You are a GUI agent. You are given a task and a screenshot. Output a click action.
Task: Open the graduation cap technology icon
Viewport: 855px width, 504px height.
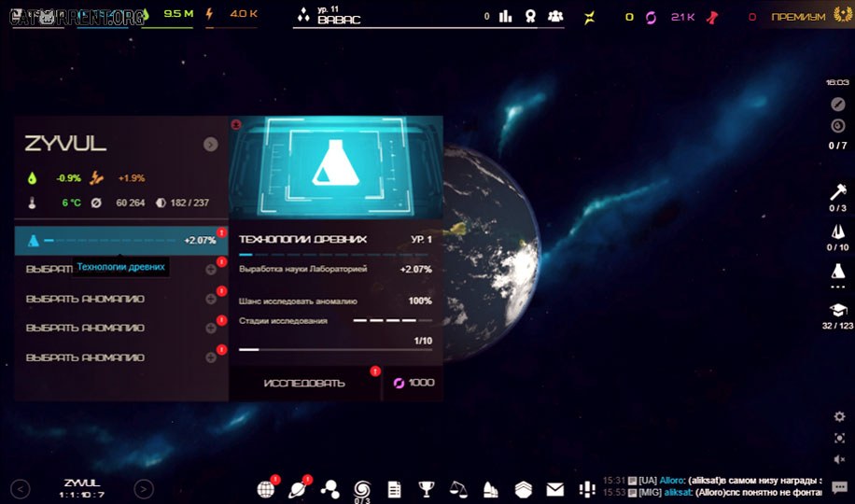click(838, 311)
